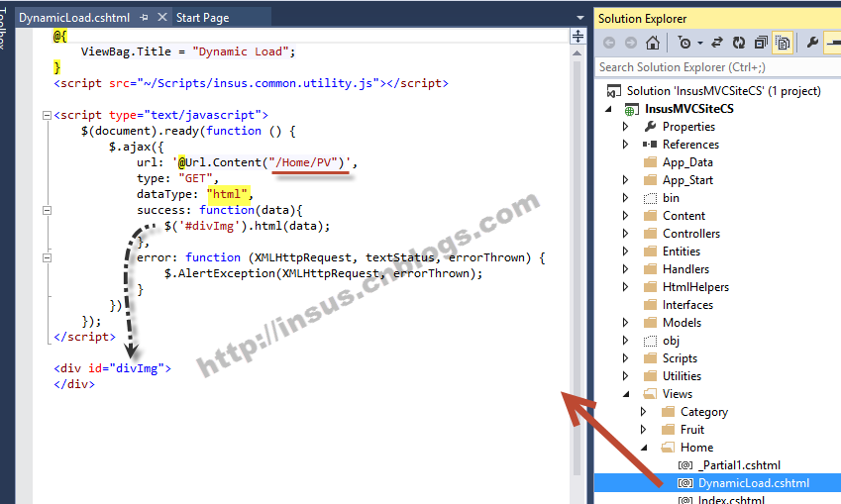
Task: Click the Search Solution Explorer field
Action: pos(717,67)
